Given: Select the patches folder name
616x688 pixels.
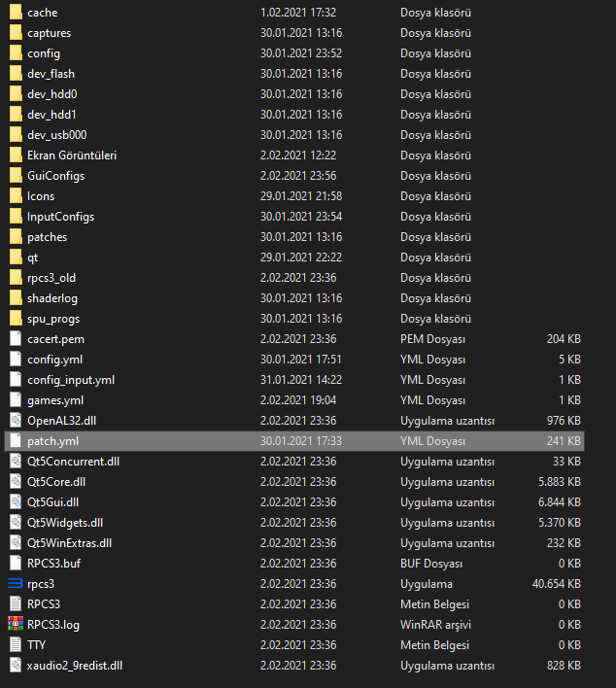Looking at the screenshot, I should click(48, 237).
